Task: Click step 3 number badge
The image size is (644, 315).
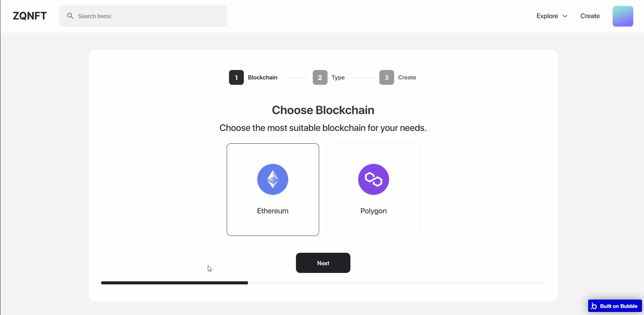Action: coord(387,77)
